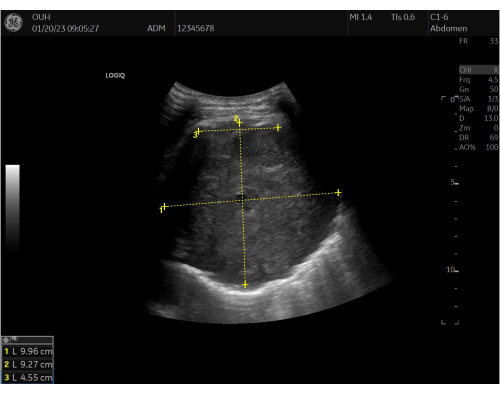
Task: Select caliper 1 right endpoint marker
Action: pos(338,193)
